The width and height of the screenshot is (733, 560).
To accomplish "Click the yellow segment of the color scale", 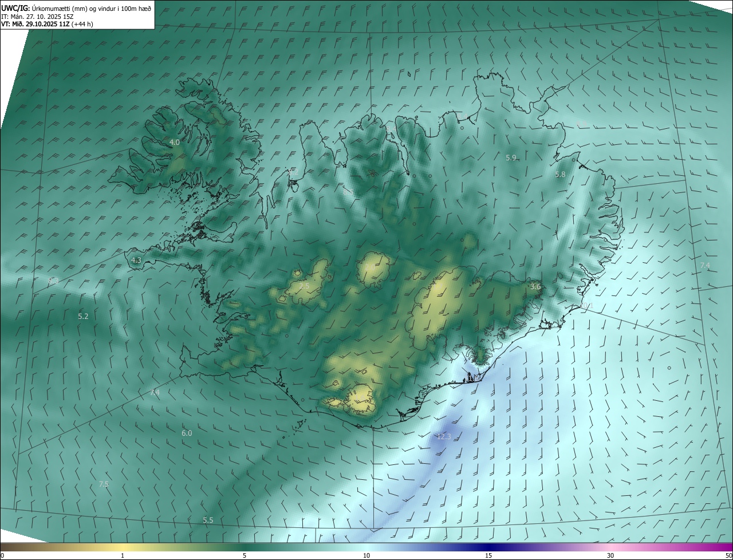I will click(x=123, y=547).
